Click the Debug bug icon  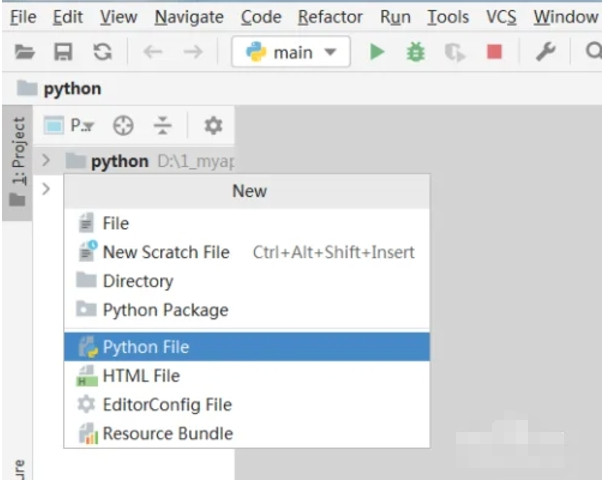(x=415, y=52)
